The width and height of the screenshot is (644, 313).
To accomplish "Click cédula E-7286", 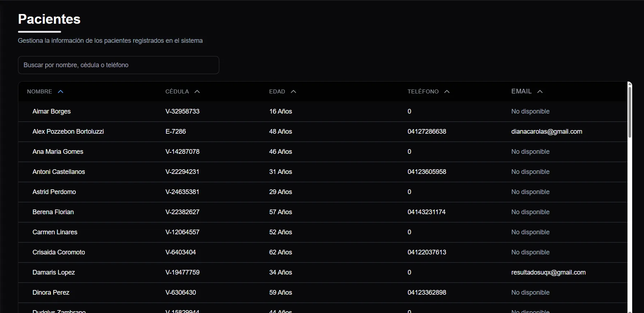I will click(x=176, y=132).
